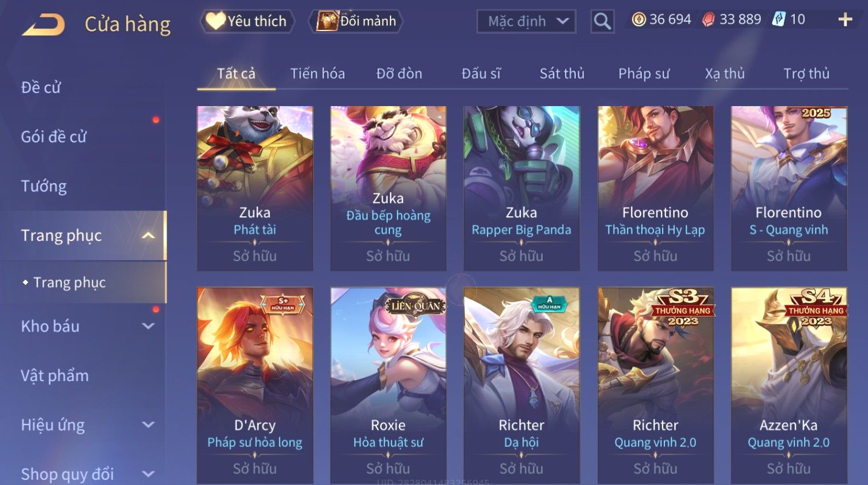Open the Mặc định sort dropdown
Viewport: 868px width, 485px height.
[526, 21]
